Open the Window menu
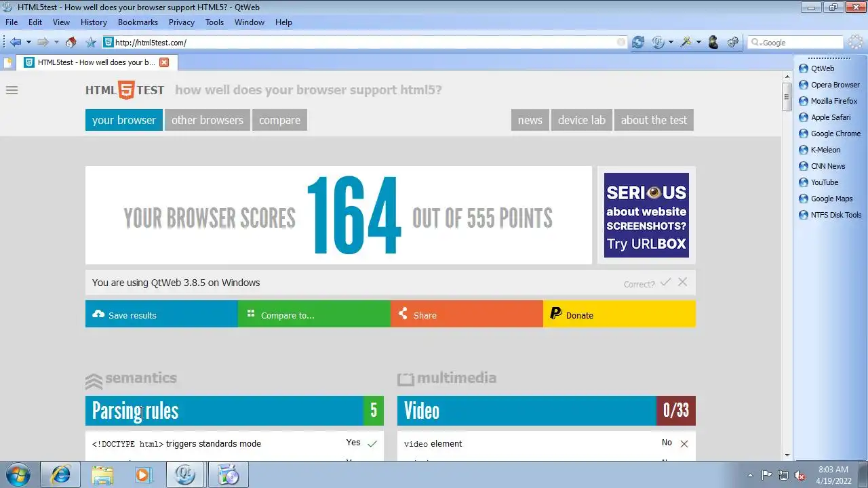868x488 pixels. coord(250,22)
